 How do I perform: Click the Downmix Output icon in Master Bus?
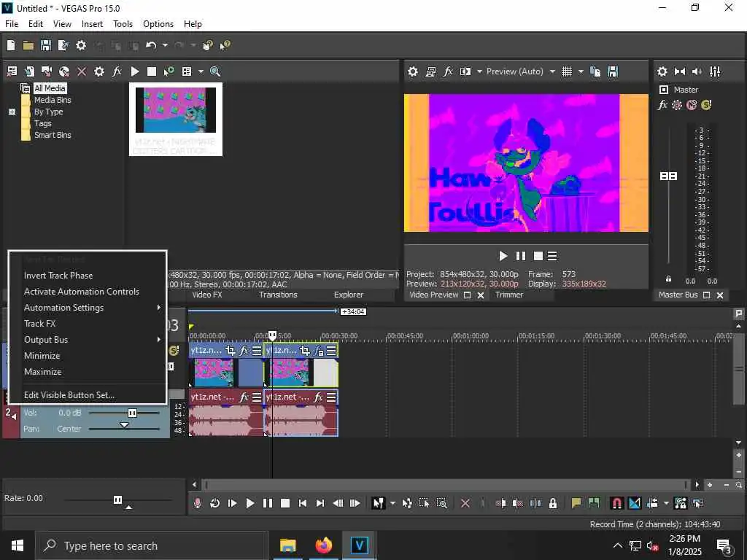tap(680, 71)
